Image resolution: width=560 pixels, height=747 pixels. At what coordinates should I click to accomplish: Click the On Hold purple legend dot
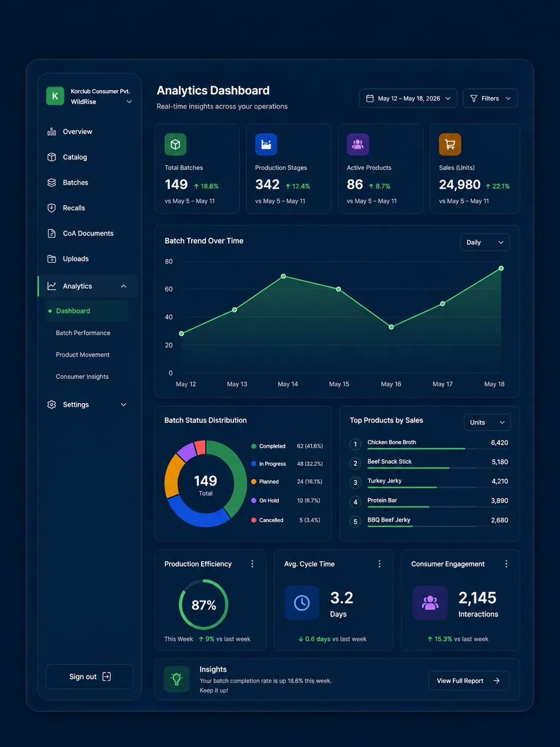click(x=254, y=500)
